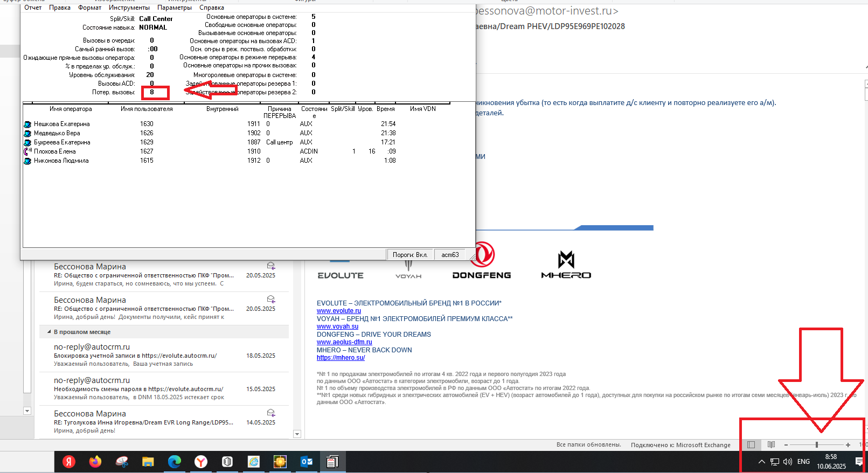Open the www.evolute.ru link
This screenshot has width=868, height=473.
tap(339, 311)
